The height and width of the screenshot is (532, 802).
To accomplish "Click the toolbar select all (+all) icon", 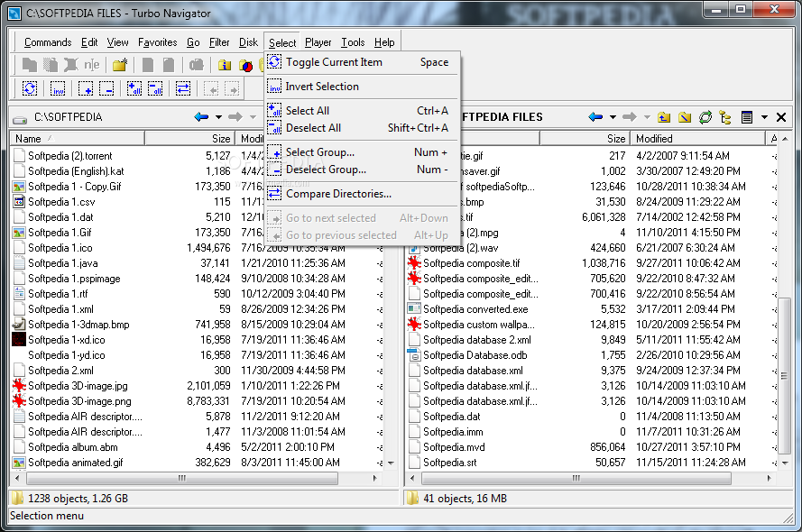I will pos(134,89).
